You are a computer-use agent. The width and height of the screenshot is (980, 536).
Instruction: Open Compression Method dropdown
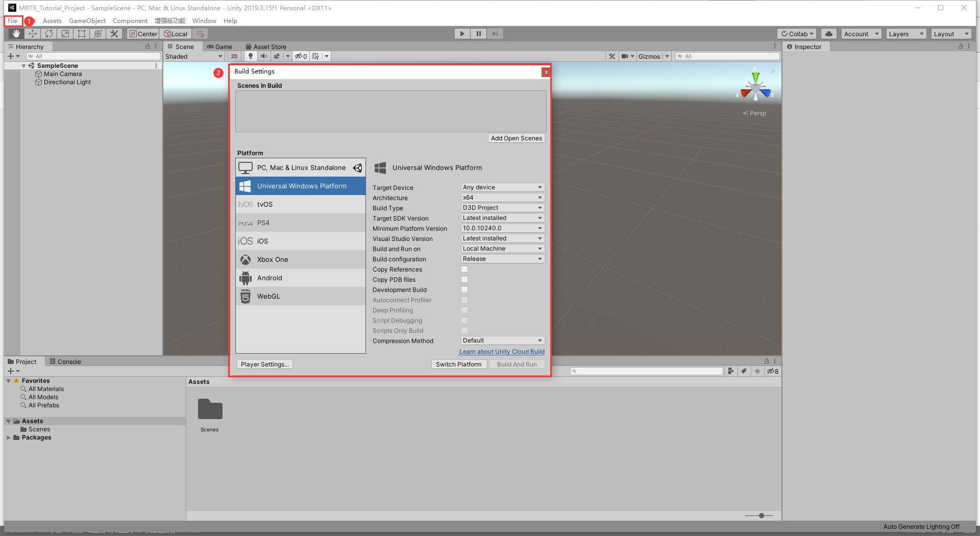[503, 340]
